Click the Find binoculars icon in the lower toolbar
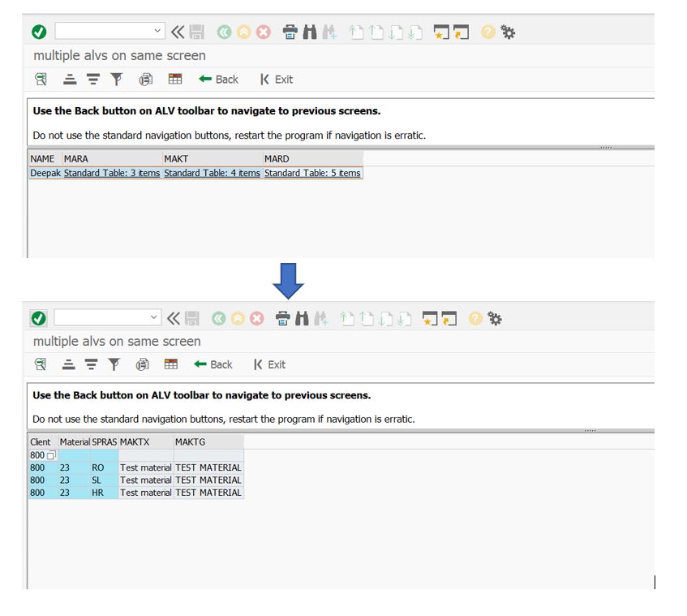This screenshot has width=687, height=616. pos(303,317)
